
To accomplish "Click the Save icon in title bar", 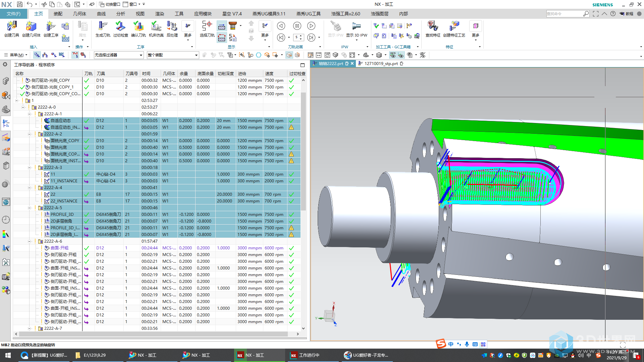I will pos(19,4).
